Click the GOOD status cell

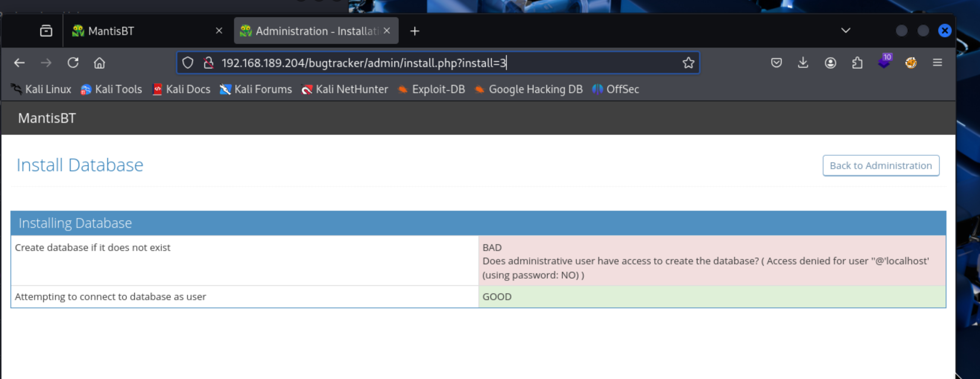[712, 296]
